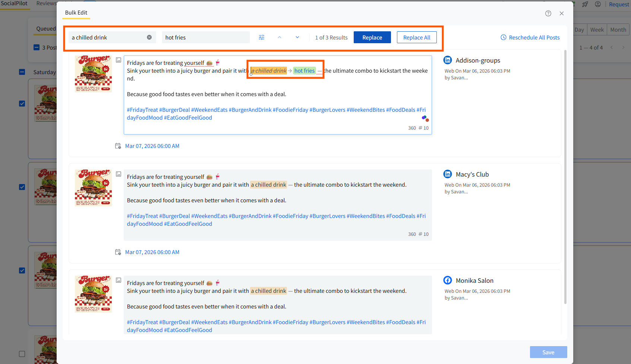Edit Macy's Club schedule Mar 07, 2026 06:00 AM
Image resolution: width=631 pixels, height=364 pixels.
[x=152, y=252]
